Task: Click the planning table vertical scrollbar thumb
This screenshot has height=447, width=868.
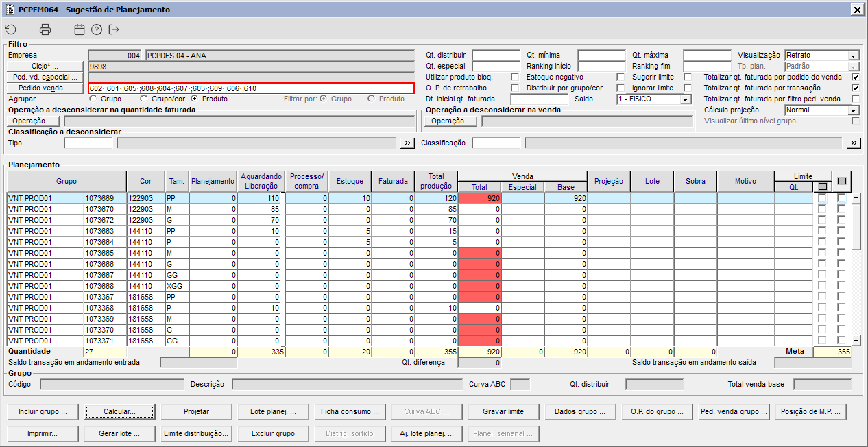Action: (856, 226)
